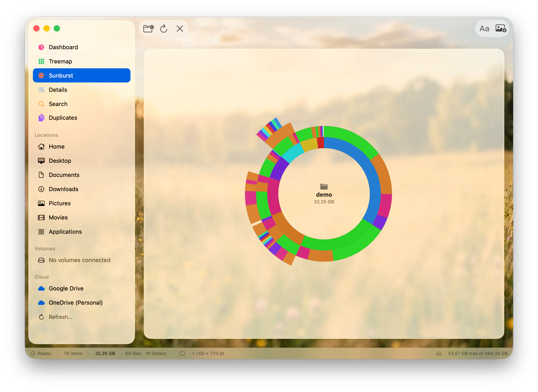
Task: Open the Home location
Action: [81, 147]
